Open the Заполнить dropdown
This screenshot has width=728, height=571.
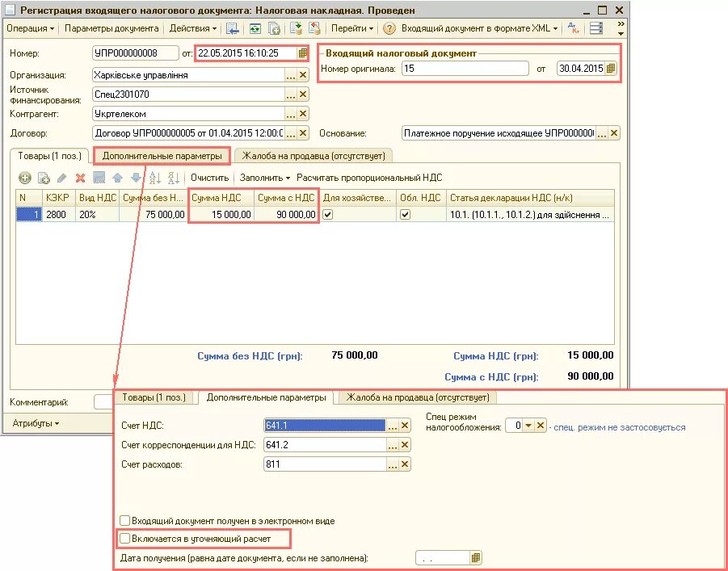click(265, 178)
